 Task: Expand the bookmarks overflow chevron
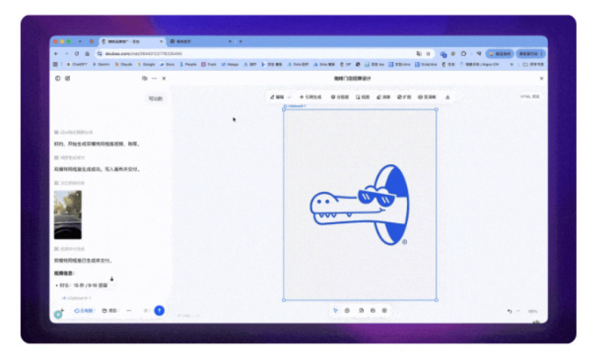tap(512, 64)
